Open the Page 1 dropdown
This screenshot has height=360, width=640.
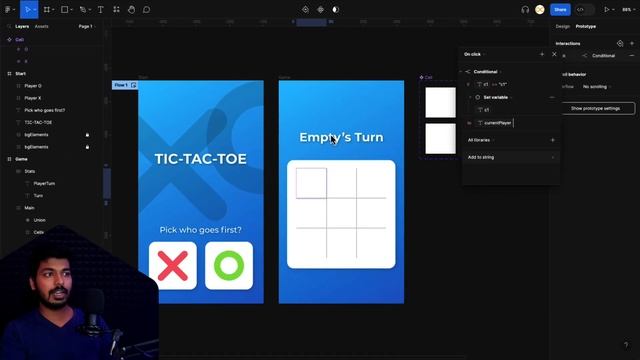pos(86,26)
